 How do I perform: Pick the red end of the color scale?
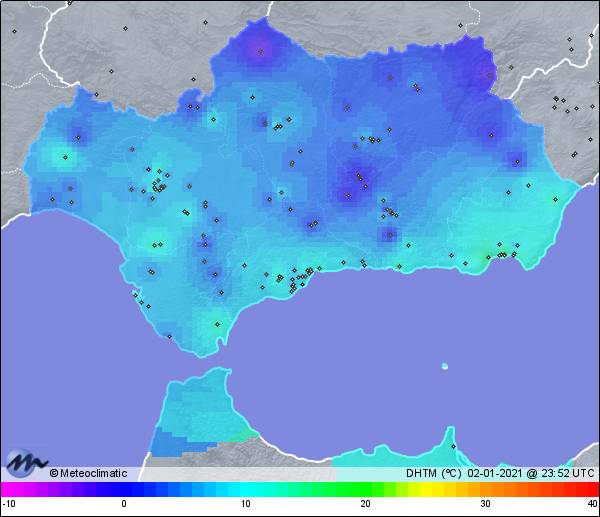click(x=591, y=489)
